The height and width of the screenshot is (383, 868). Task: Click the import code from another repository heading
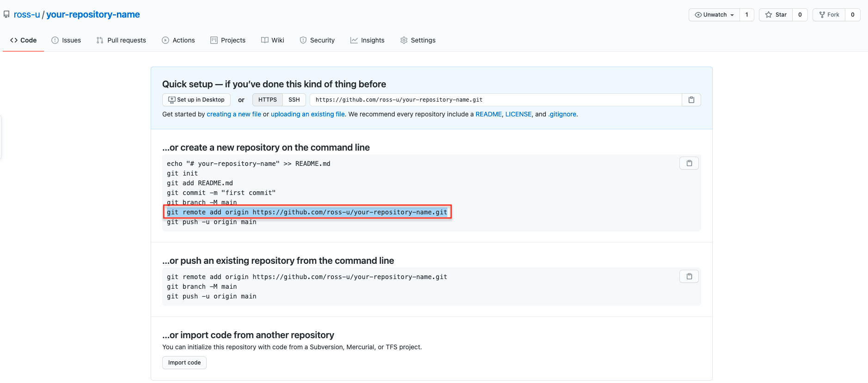tap(248, 335)
